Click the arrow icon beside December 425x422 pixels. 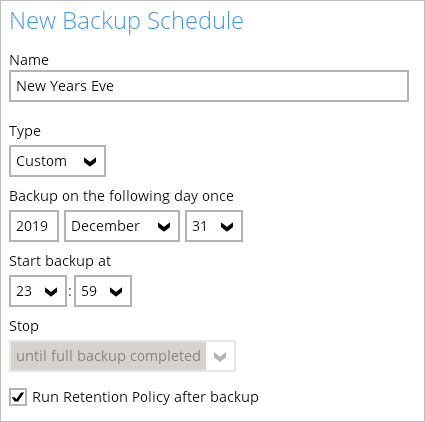click(164, 227)
